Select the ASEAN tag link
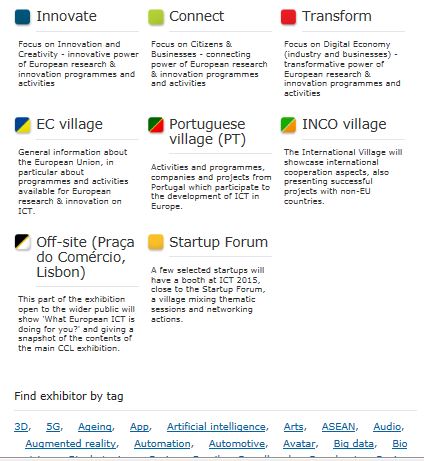The width and height of the screenshot is (424, 461). tap(338, 427)
